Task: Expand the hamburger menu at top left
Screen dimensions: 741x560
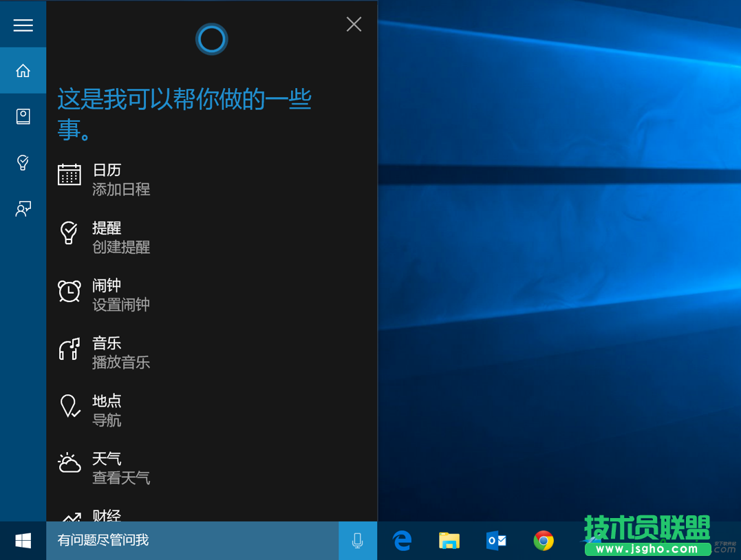Action: [x=23, y=25]
